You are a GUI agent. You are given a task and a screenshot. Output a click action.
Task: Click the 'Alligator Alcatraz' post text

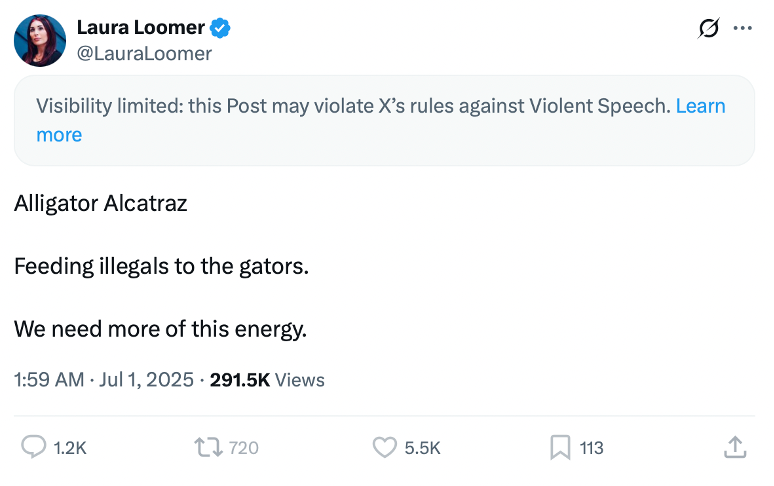(x=101, y=203)
